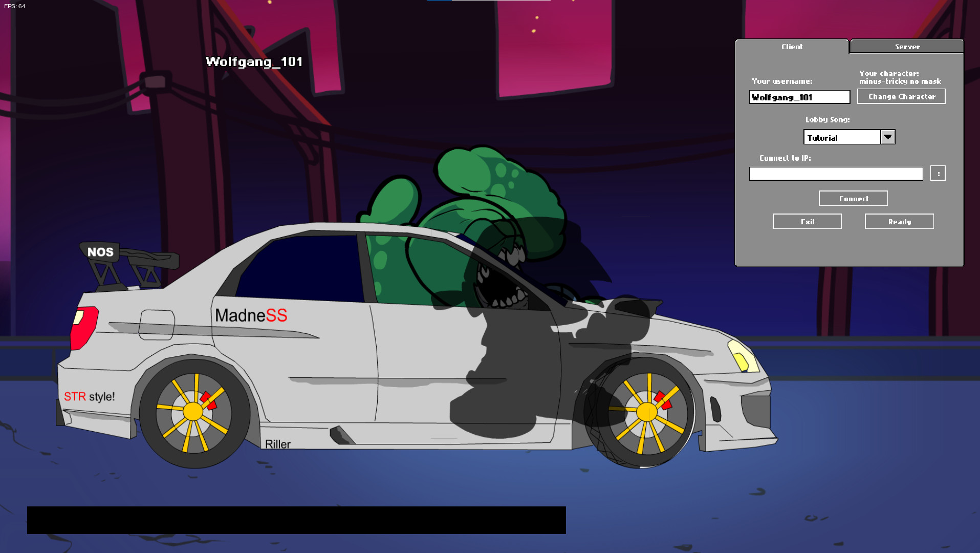Select the Client tab

(792, 47)
